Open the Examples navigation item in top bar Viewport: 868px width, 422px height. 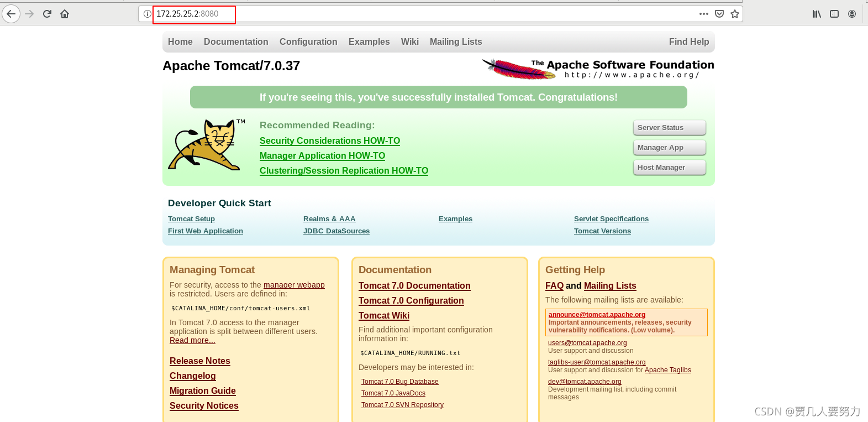point(369,41)
